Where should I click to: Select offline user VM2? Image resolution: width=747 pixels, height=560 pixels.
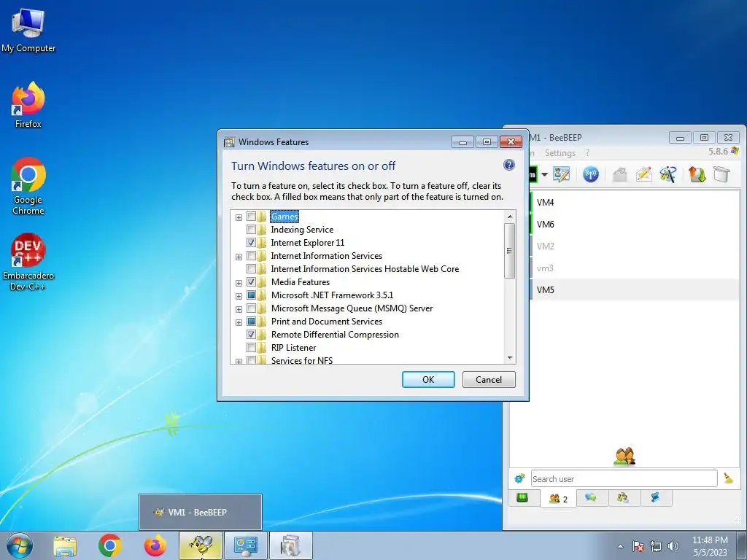point(635,246)
